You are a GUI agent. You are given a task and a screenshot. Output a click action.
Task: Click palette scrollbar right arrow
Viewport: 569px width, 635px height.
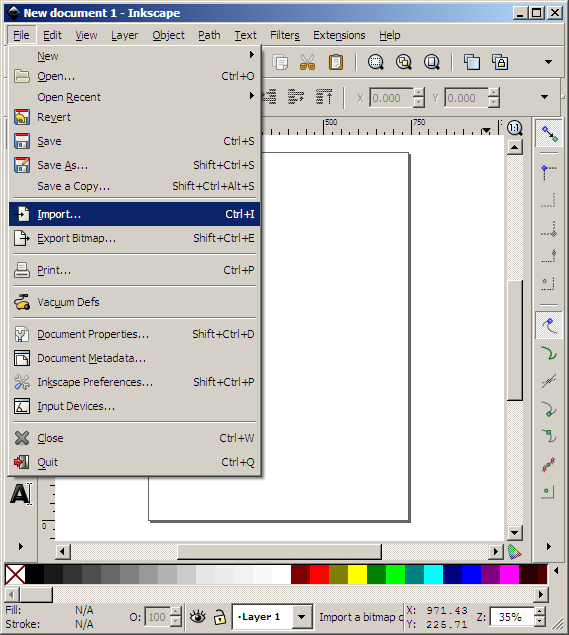click(x=540, y=595)
